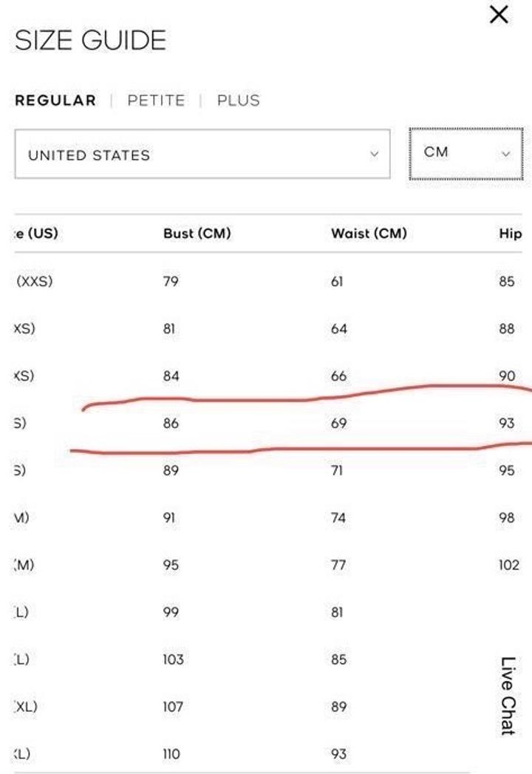Select the REGULAR size tab
Screen dimensions: 532x774
click(x=55, y=101)
